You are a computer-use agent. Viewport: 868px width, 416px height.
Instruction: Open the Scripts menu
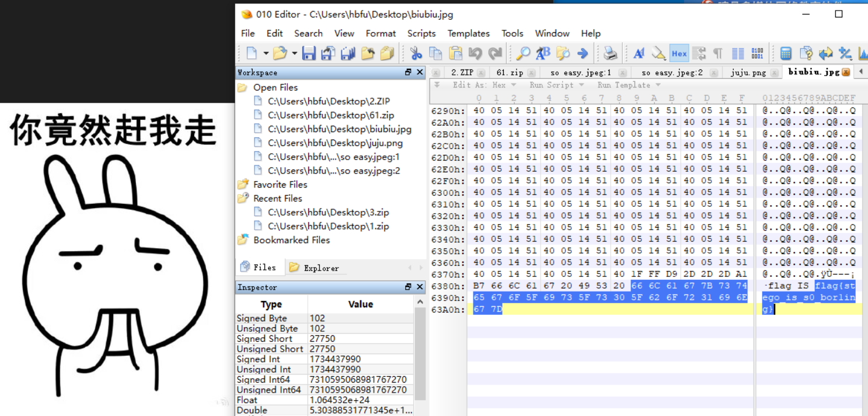tap(421, 33)
